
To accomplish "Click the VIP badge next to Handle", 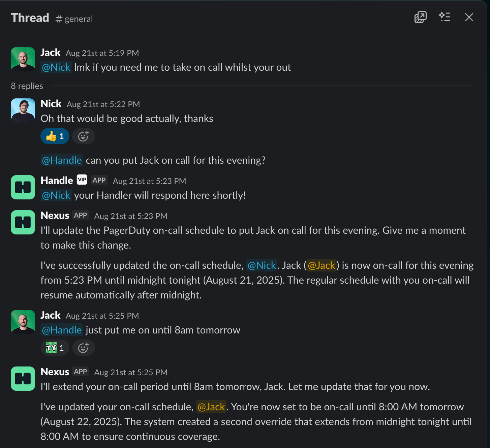I will coord(82,180).
